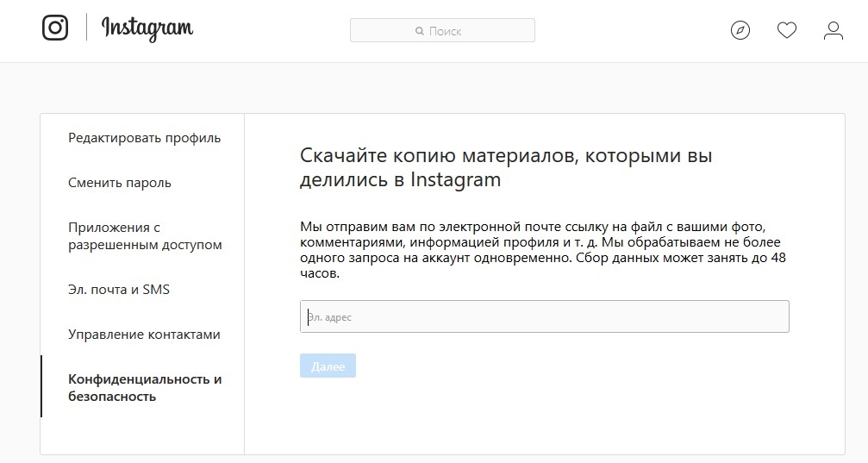This screenshot has height=463, width=868.
Task: Go to the Instagram wordmark home link
Action: (147, 28)
